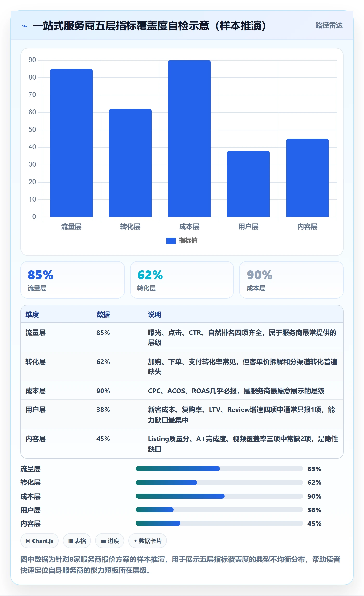Image resolution: width=364 pixels, height=596 pixels.
Task: Click the 数据 column header
Action: (x=103, y=314)
